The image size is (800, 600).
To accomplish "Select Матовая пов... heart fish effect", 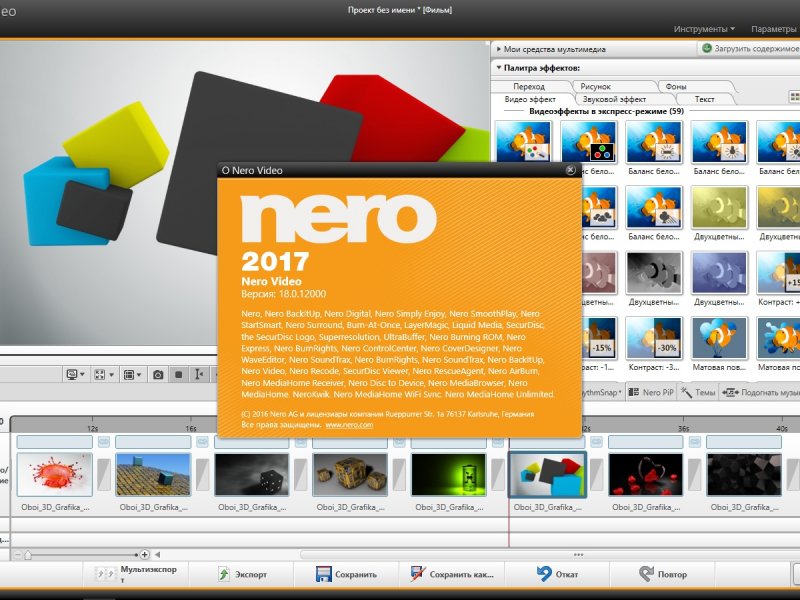I will (719, 337).
